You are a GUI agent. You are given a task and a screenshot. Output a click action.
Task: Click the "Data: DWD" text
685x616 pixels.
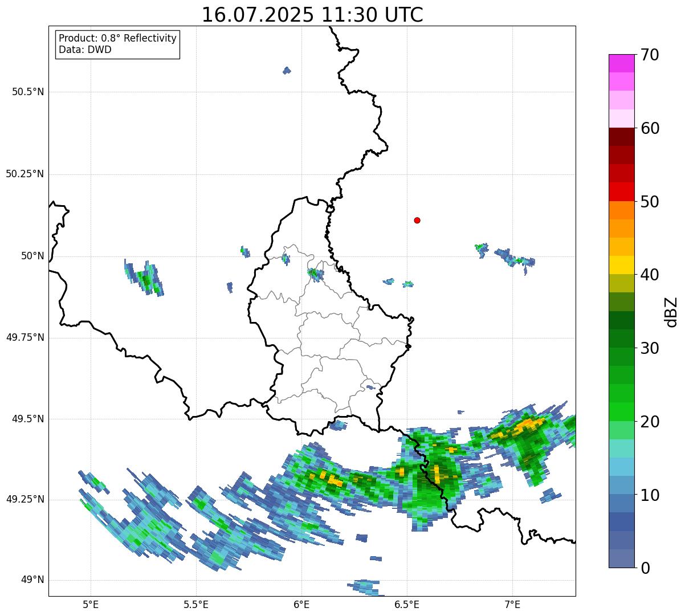(85, 50)
